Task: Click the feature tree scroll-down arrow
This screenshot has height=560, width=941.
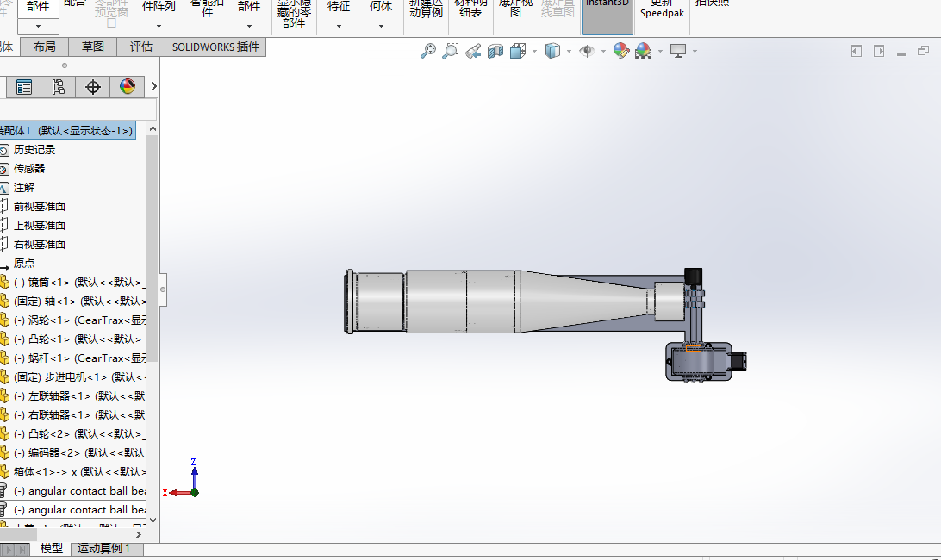Action: [153, 520]
